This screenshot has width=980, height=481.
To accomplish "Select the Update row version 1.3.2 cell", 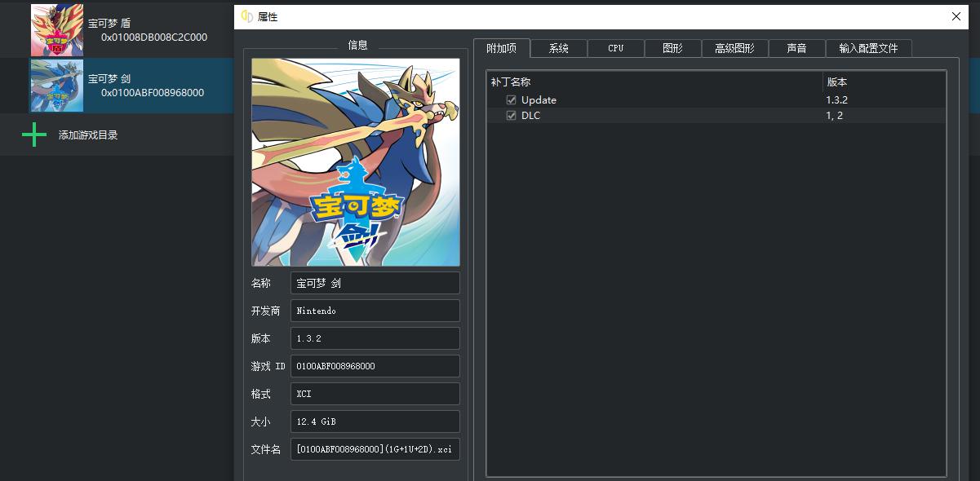I will (885, 100).
